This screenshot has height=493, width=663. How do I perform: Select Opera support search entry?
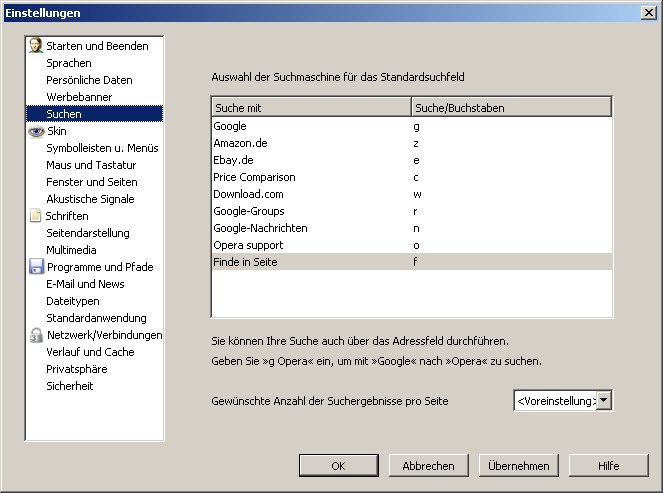pos(412,245)
